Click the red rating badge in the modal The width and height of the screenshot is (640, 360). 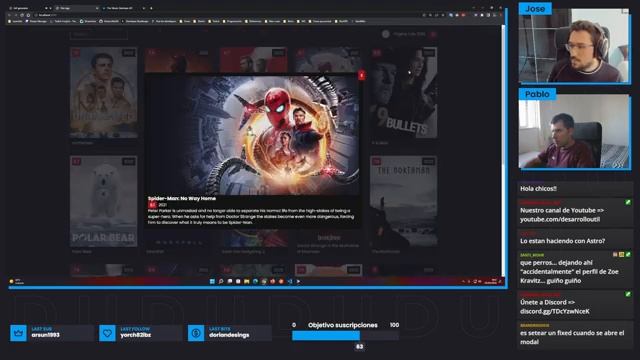pos(152,204)
